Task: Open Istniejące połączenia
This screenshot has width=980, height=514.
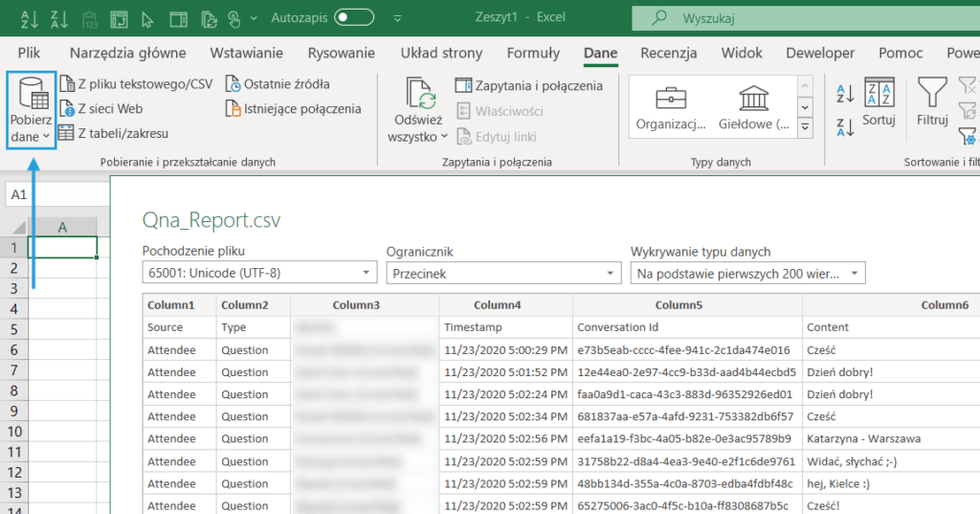Action: 301,109
